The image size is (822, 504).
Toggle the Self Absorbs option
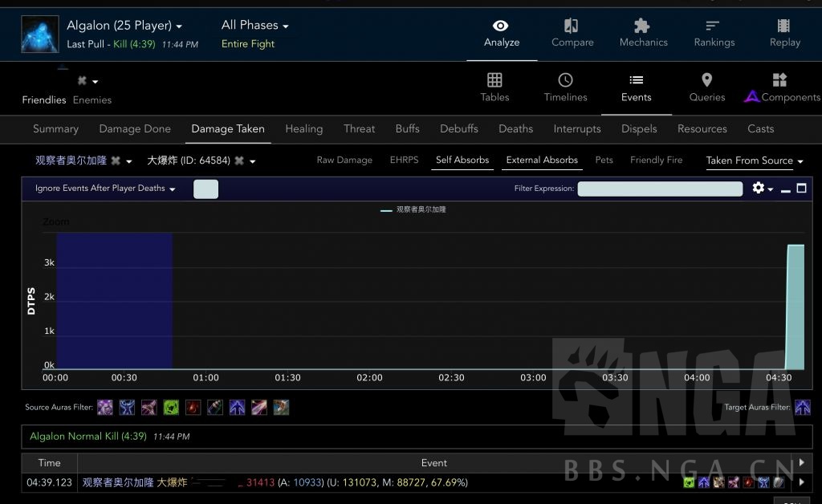462,160
